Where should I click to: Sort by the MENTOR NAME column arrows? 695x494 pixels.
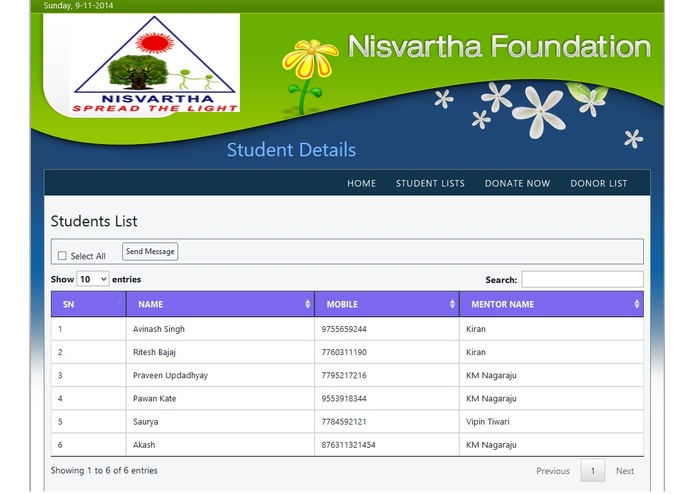click(637, 304)
